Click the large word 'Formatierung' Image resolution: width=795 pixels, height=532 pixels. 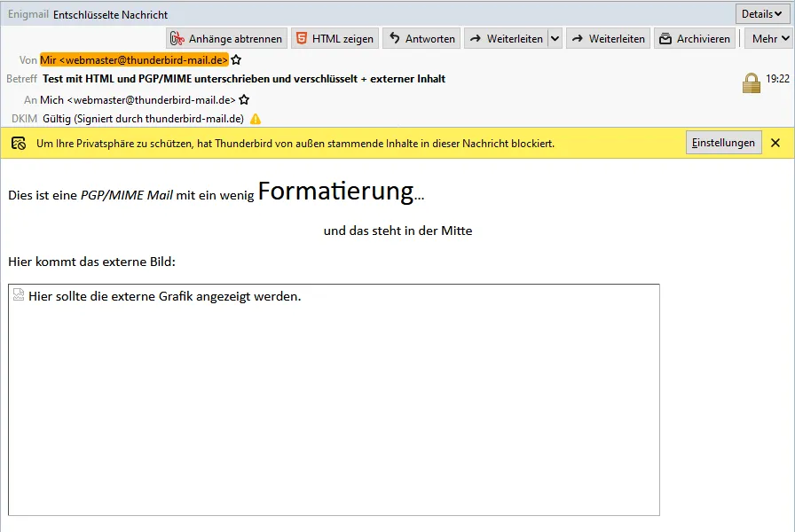click(x=336, y=192)
